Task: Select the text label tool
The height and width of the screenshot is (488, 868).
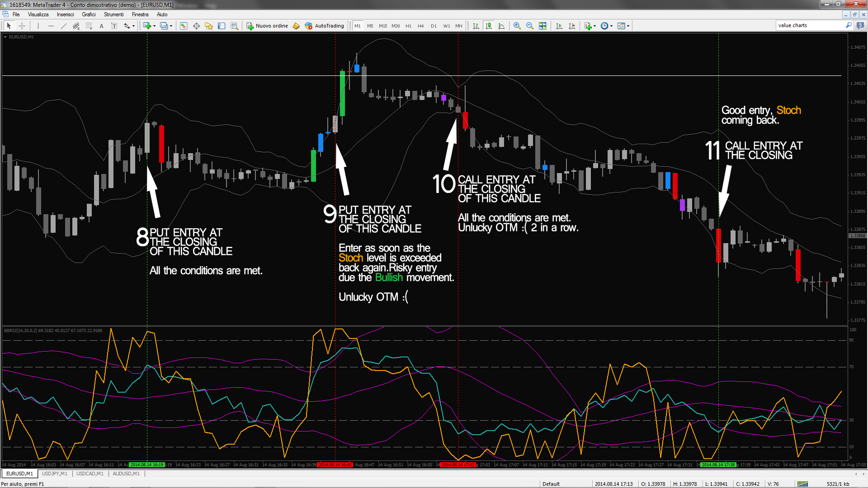Action: [x=114, y=26]
